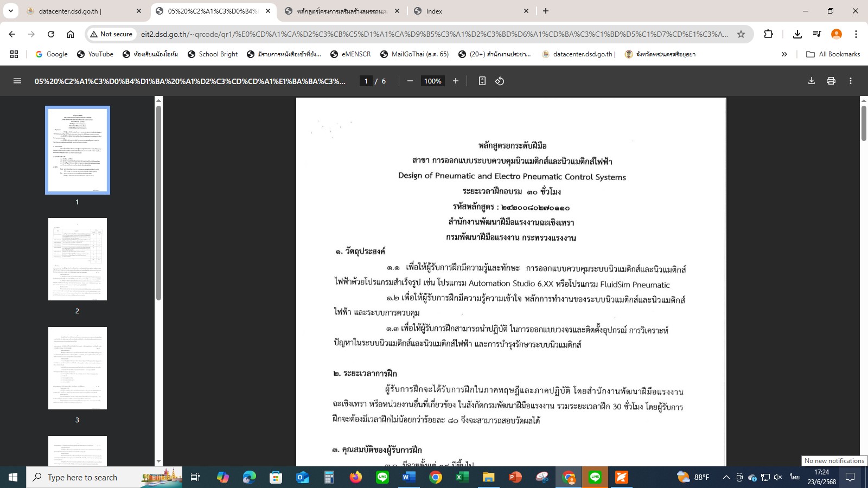Open PowerPoint from the taskbar
This screenshot has width=868, height=488.
515,477
